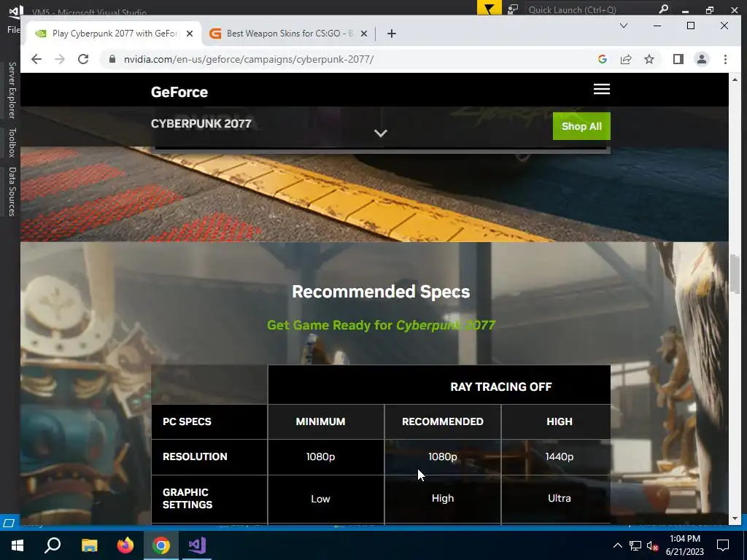Open Server Explorer side tab
Viewport: 747px width, 560px height.
coord(12,90)
